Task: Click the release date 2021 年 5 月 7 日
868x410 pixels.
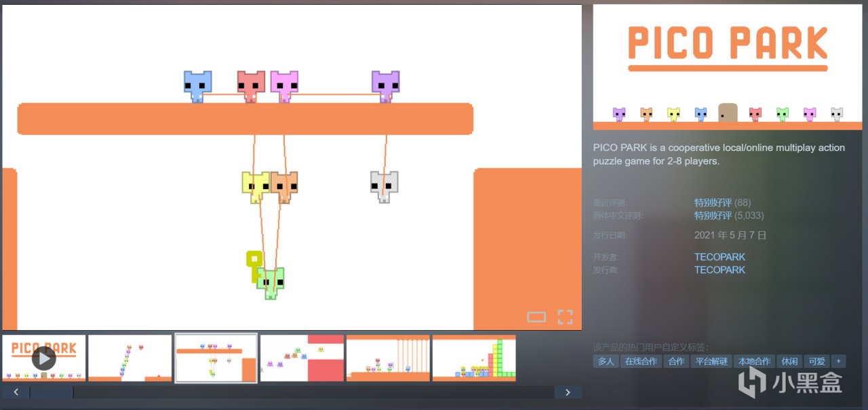Action: click(730, 235)
